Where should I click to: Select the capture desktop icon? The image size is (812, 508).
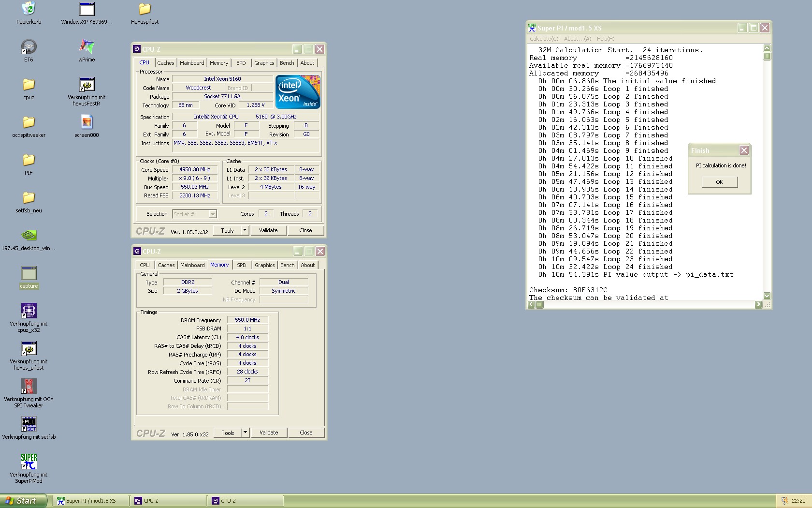(29, 273)
